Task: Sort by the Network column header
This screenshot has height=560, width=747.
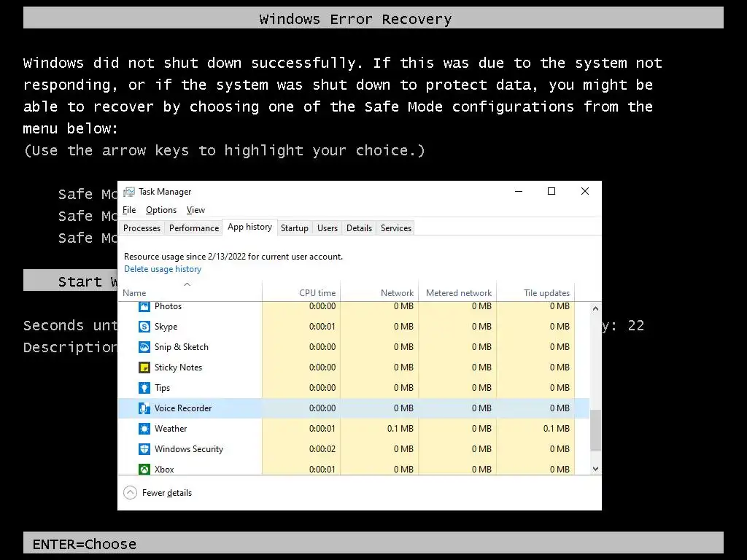Action: tap(379, 291)
